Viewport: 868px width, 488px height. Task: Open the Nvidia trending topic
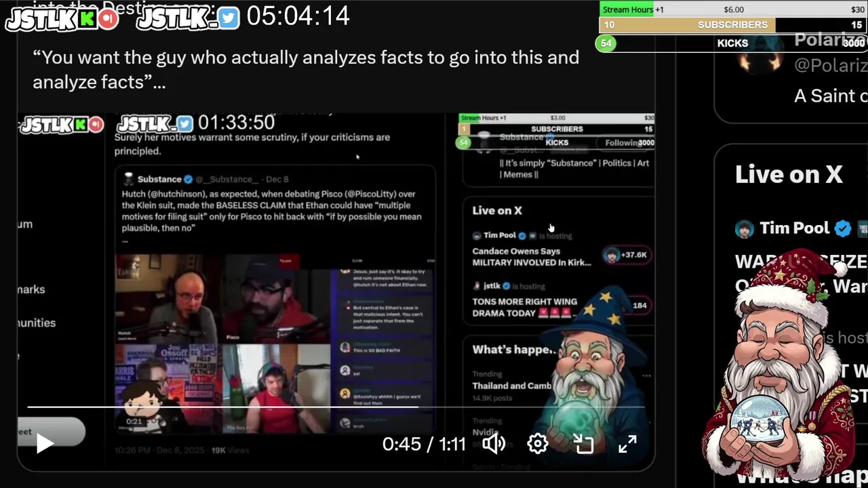[x=486, y=432]
